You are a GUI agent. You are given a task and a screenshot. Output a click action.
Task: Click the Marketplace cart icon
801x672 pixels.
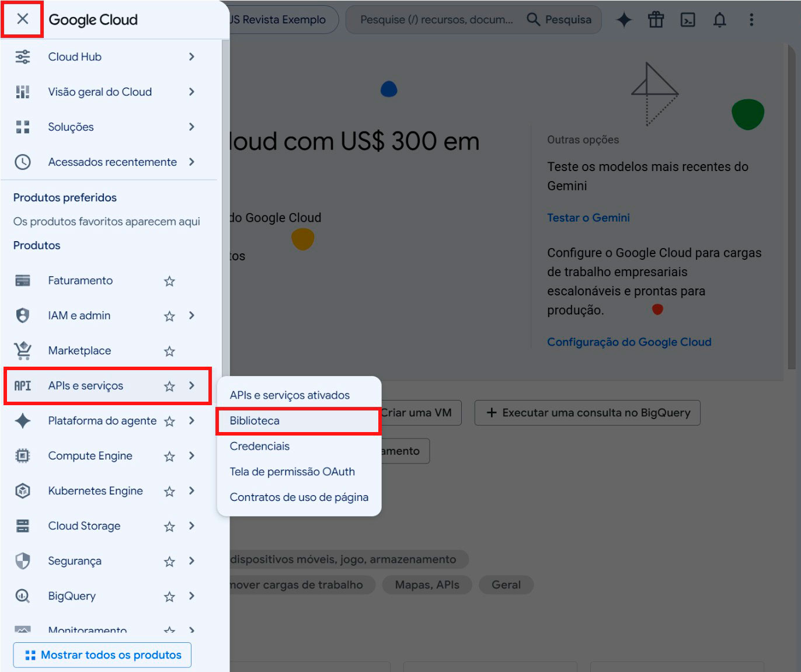[x=23, y=351]
